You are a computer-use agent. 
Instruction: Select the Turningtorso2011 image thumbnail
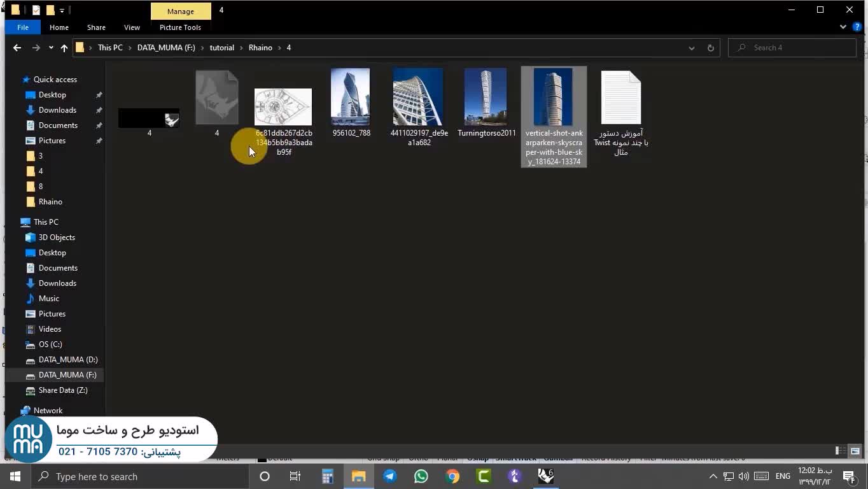(x=486, y=99)
